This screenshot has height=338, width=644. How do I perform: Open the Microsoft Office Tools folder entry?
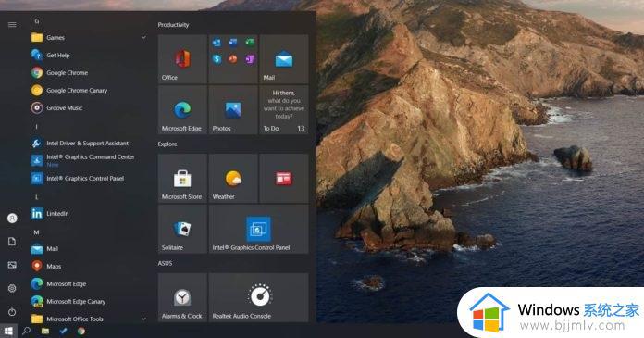click(x=89, y=319)
